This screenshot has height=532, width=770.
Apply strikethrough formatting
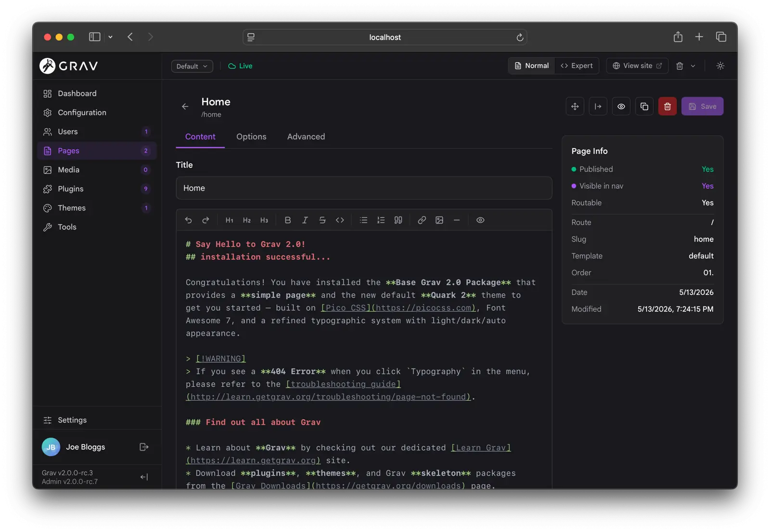click(x=322, y=220)
